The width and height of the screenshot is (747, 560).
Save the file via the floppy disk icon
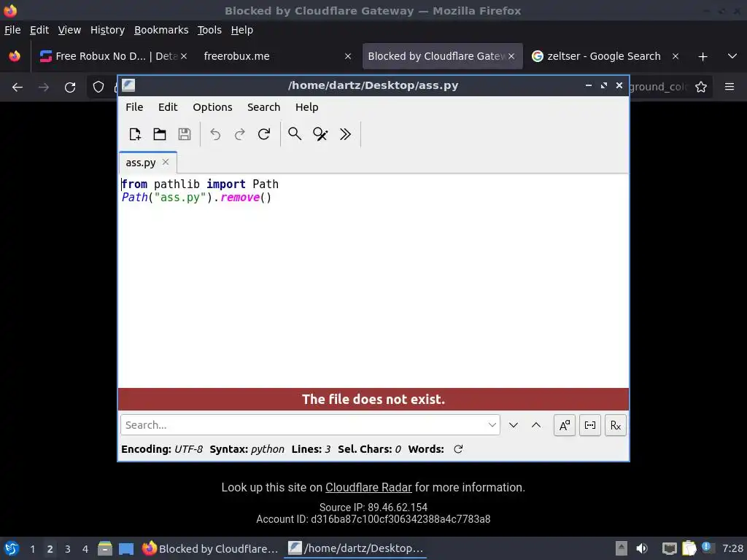(185, 134)
